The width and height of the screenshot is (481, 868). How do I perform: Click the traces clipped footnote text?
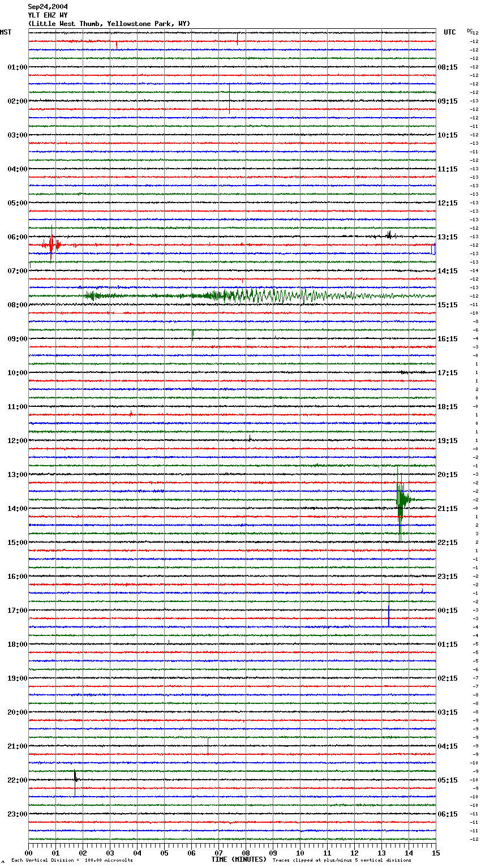(342, 860)
